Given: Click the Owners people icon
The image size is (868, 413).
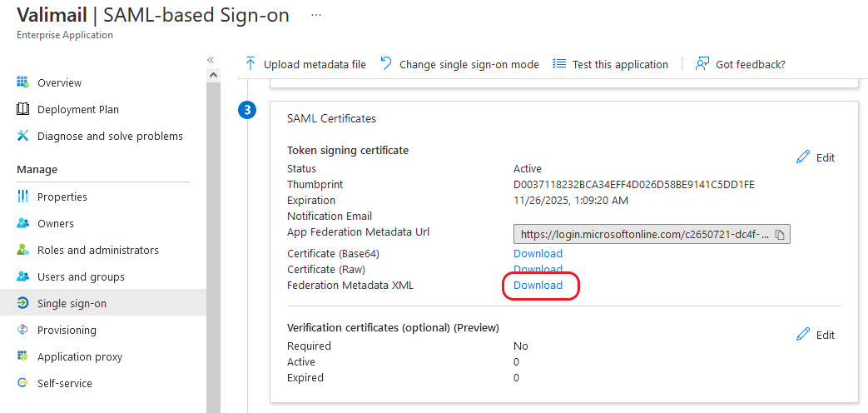Looking at the screenshot, I should [22, 223].
